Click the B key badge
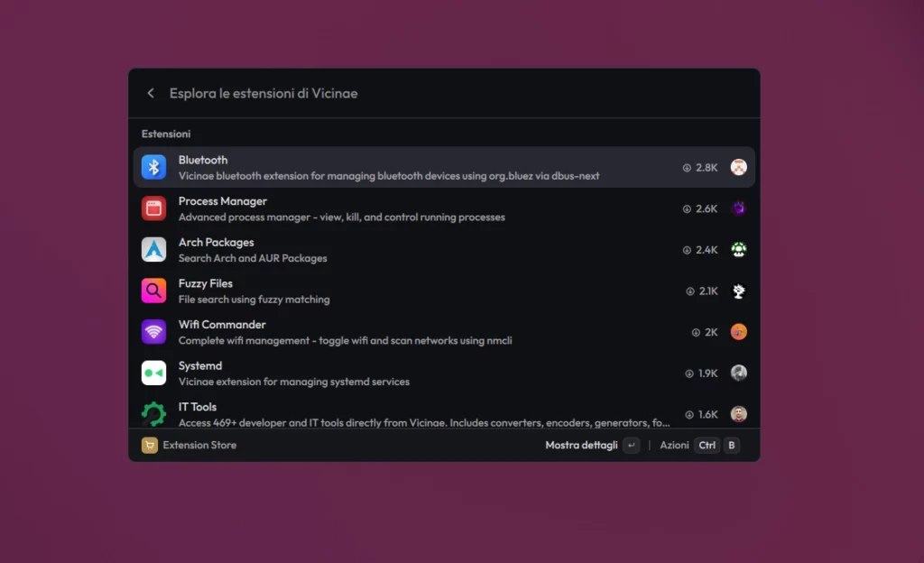 tap(731, 445)
